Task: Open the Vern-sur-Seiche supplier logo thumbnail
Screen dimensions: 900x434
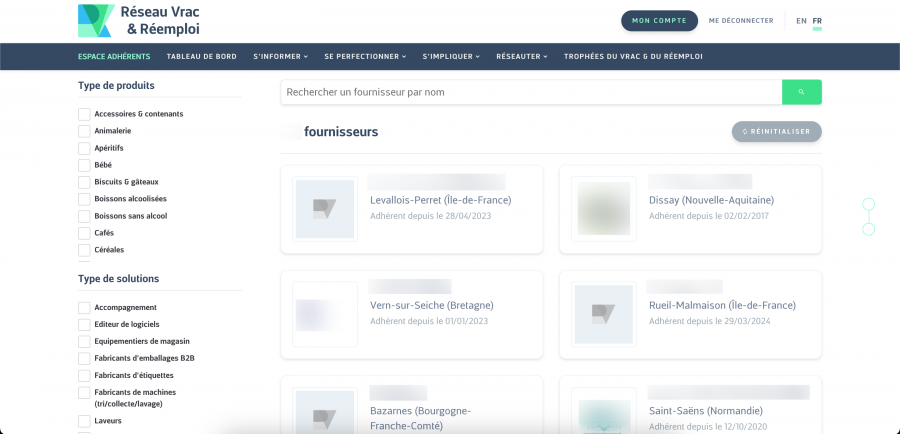Action: (325, 314)
